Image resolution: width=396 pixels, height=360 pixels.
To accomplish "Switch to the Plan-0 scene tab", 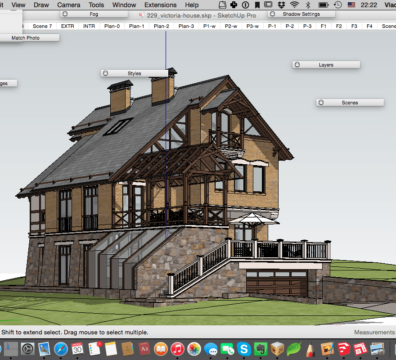I will pyautogui.click(x=112, y=26).
